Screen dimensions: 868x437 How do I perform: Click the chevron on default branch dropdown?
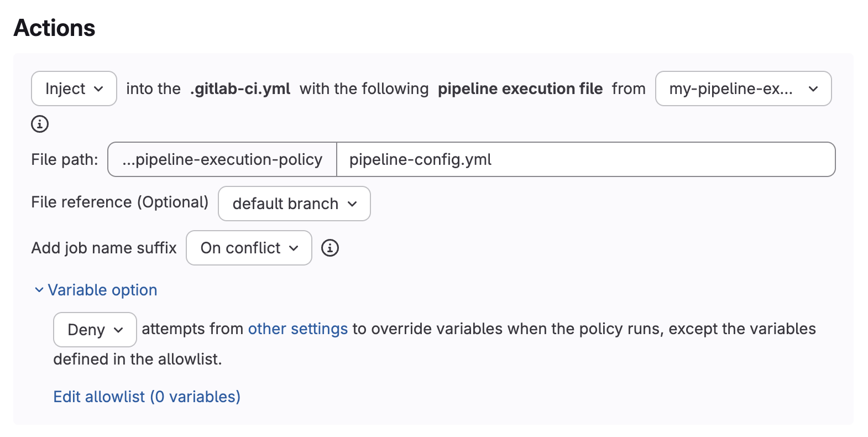[x=353, y=204]
